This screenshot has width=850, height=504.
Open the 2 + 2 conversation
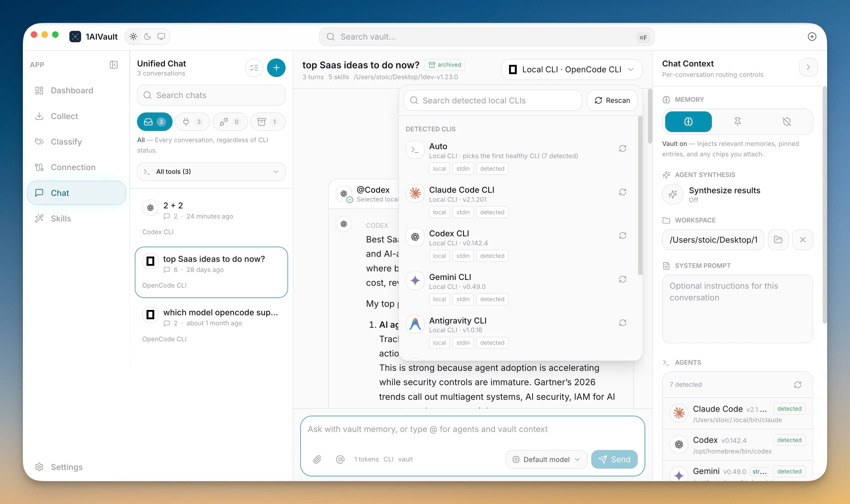pyautogui.click(x=211, y=218)
